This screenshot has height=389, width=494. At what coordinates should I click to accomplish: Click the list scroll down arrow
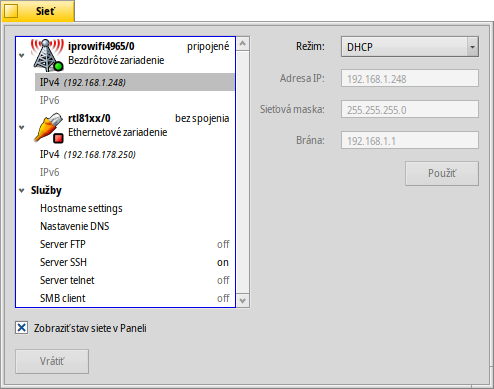[x=243, y=300]
